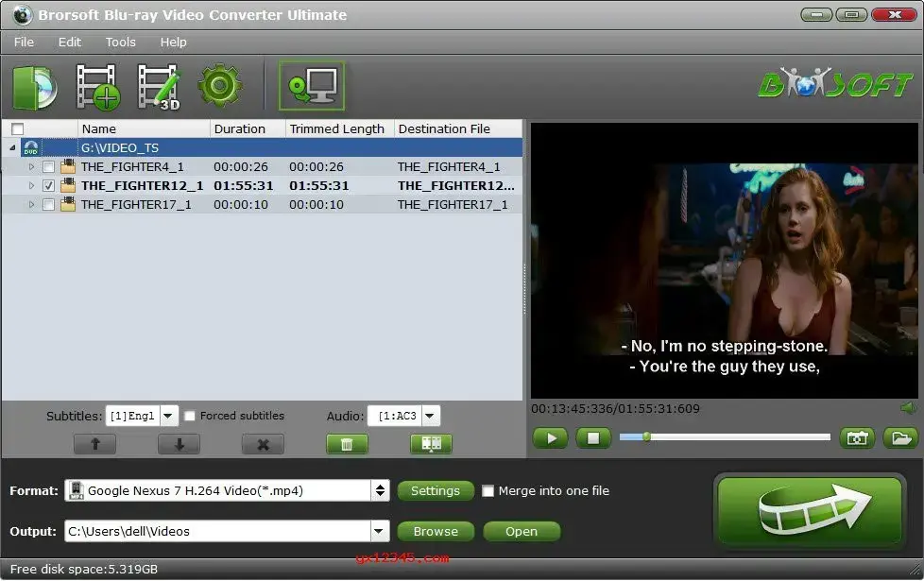
Task: Click the video preview image
Action: 725,260
